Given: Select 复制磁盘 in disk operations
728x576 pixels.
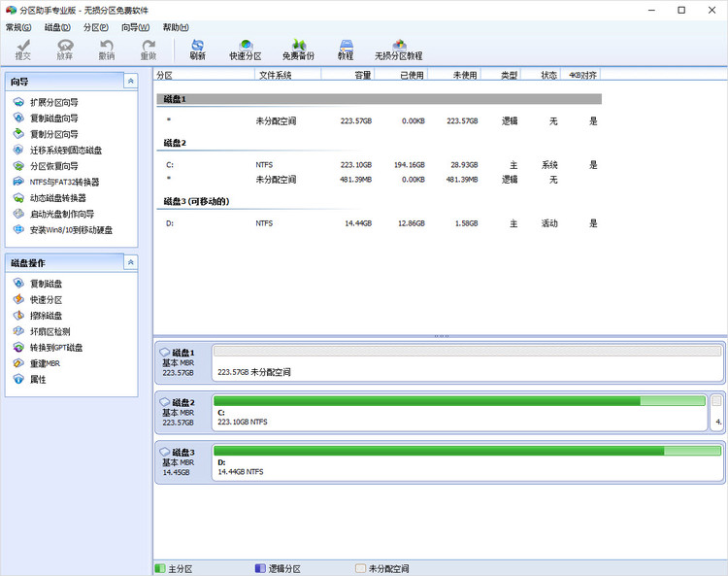Looking at the screenshot, I should (38, 284).
